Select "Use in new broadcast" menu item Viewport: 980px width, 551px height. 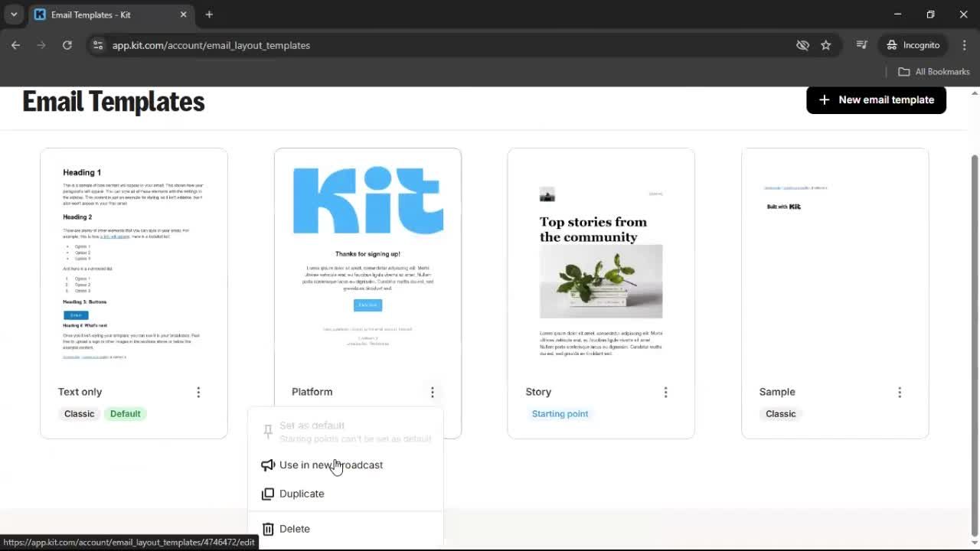click(x=331, y=465)
